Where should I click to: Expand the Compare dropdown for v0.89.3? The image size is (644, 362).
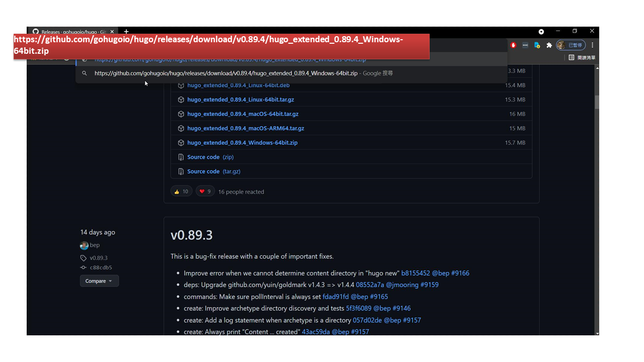(99, 281)
